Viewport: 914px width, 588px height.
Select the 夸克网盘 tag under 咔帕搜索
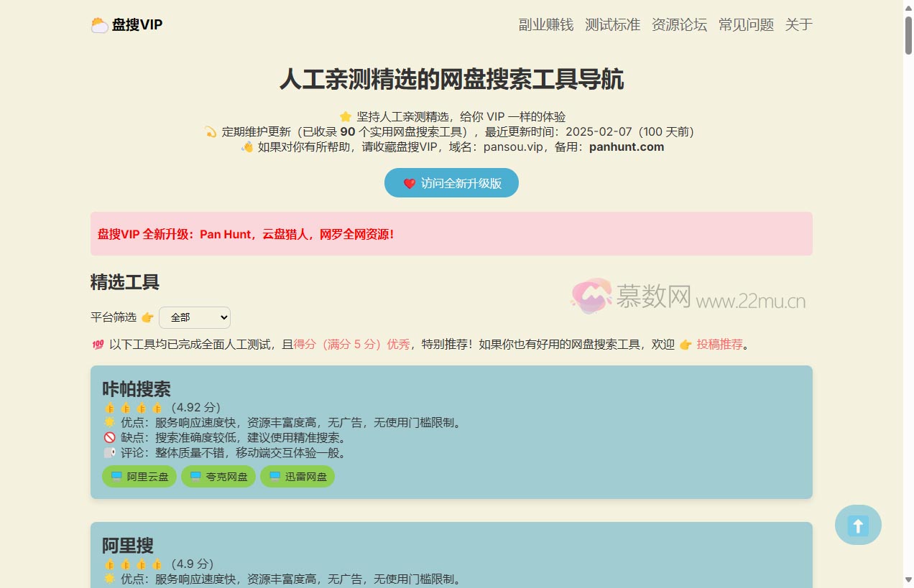tap(218, 476)
